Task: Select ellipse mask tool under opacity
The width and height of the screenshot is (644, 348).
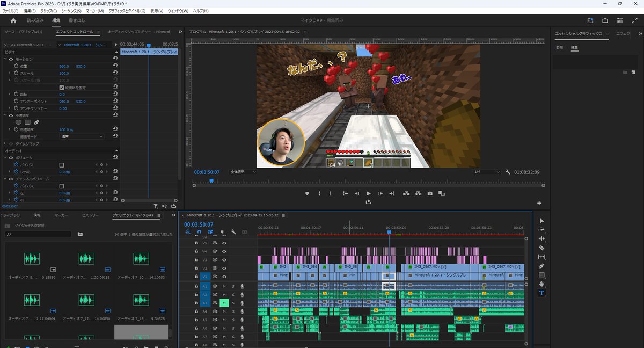Action: point(18,122)
